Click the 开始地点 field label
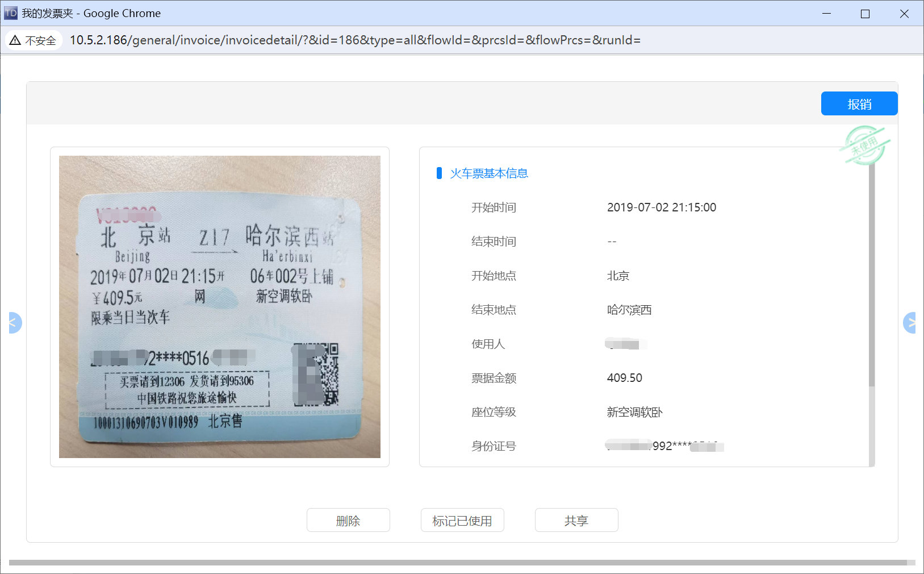This screenshot has height=574, width=924. click(x=494, y=276)
